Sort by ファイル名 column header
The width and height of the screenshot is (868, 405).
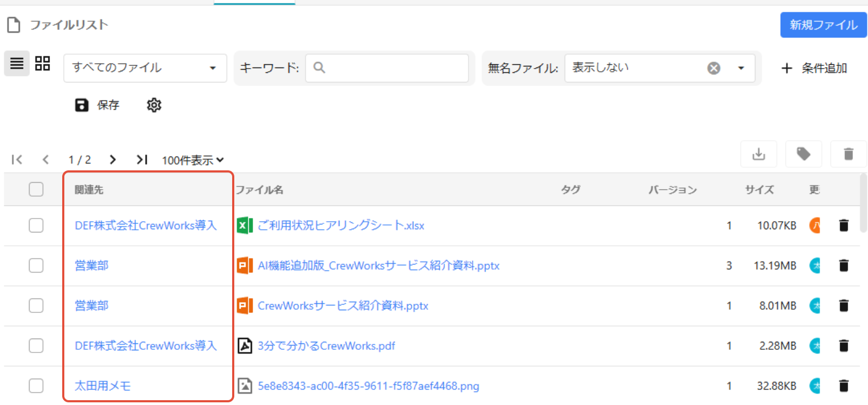click(259, 190)
